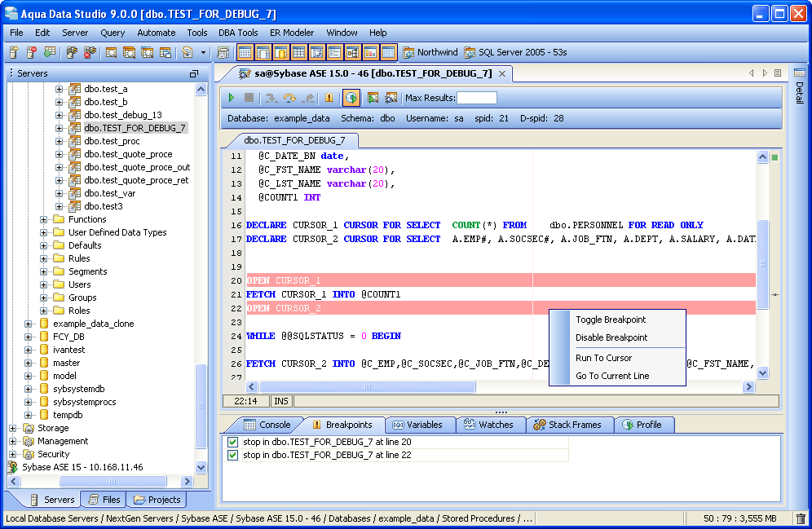Click the Register Server icon in the main toolbar
Image resolution: width=812 pixels, height=529 pixels.
tap(14, 53)
